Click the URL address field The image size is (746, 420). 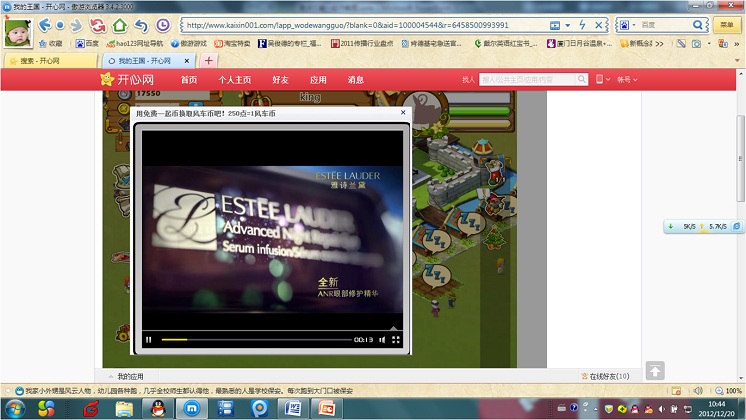click(x=364, y=25)
